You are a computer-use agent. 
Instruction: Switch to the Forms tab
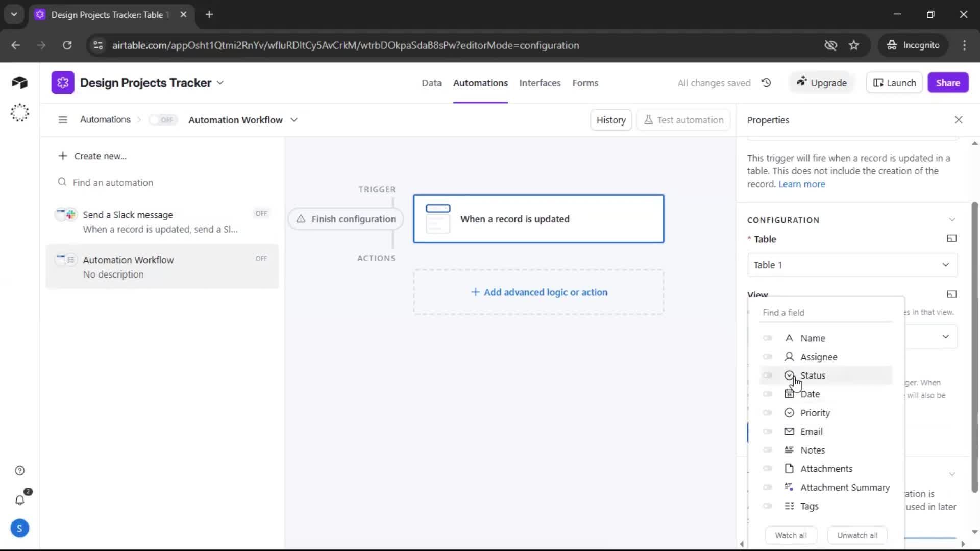[x=585, y=83]
